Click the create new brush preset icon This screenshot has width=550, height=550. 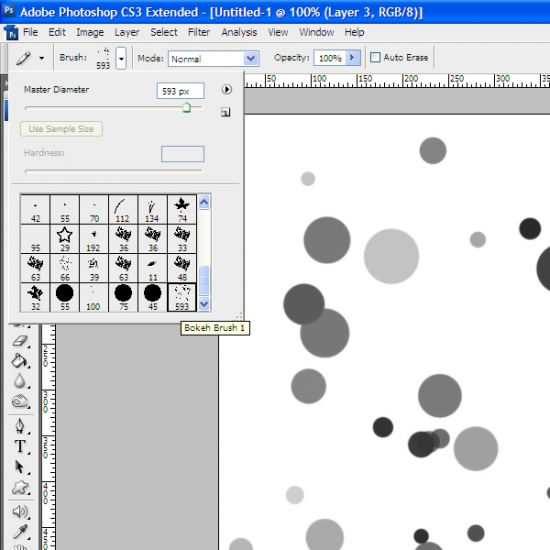coord(226,112)
